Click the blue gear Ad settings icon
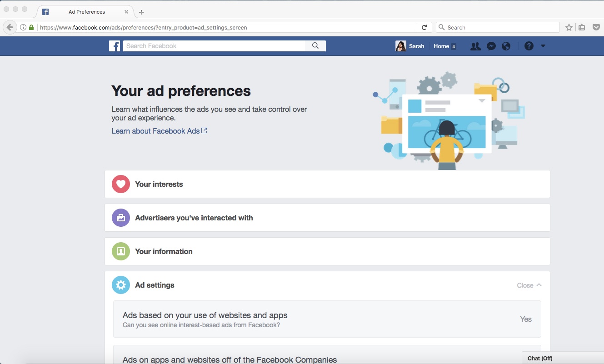Viewport: 604px width, 364px height. (121, 285)
